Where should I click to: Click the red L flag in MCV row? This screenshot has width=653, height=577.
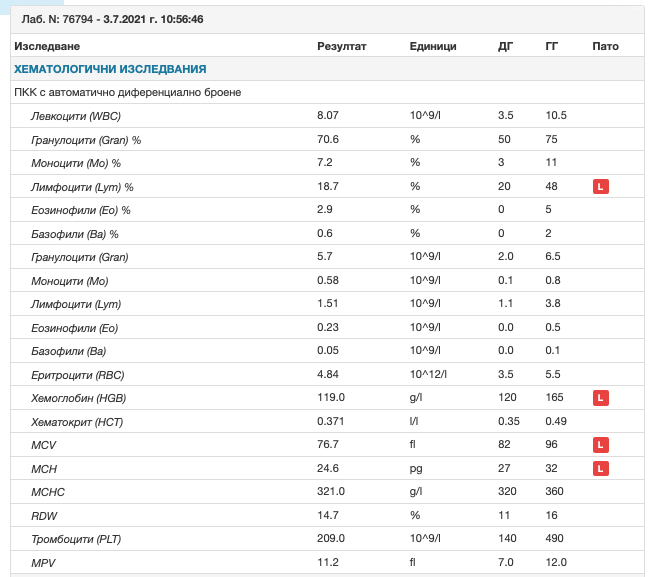[x=600, y=444]
